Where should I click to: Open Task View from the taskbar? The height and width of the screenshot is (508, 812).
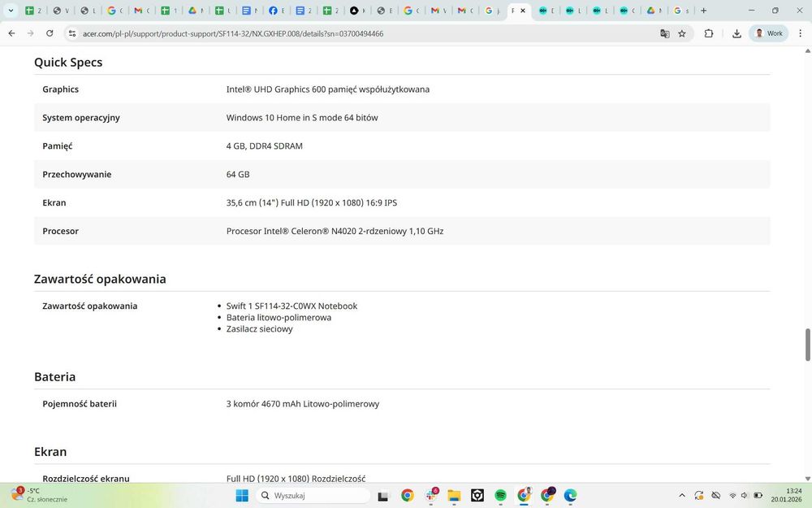(382, 496)
